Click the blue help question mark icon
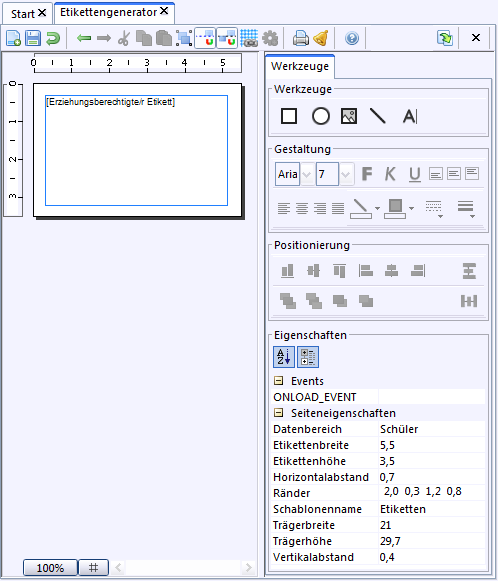The width and height of the screenshot is (498, 581). tap(352, 38)
